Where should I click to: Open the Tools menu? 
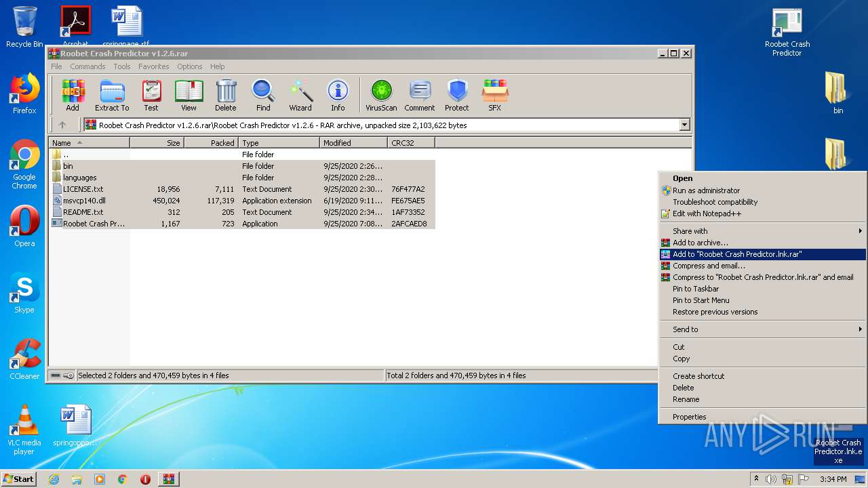122,66
